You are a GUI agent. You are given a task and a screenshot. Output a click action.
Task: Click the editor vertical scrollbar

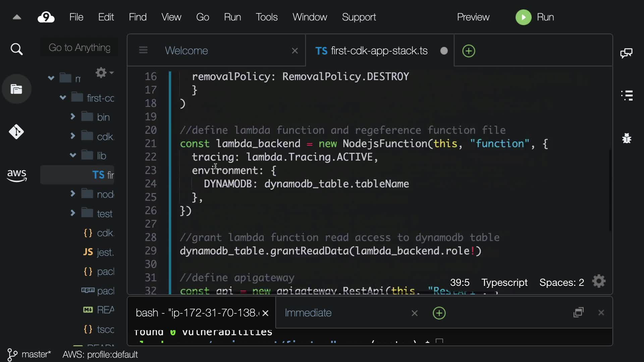(610, 189)
